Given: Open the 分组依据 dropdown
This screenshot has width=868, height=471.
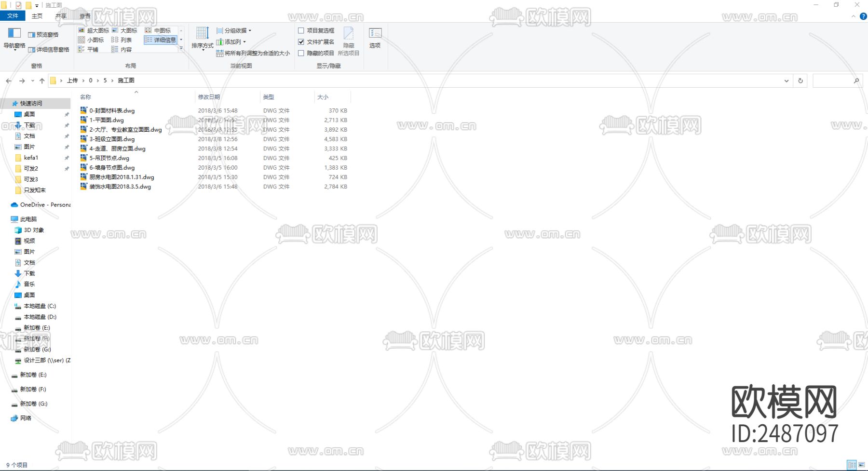Looking at the screenshot, I should (x=234, y=30).
